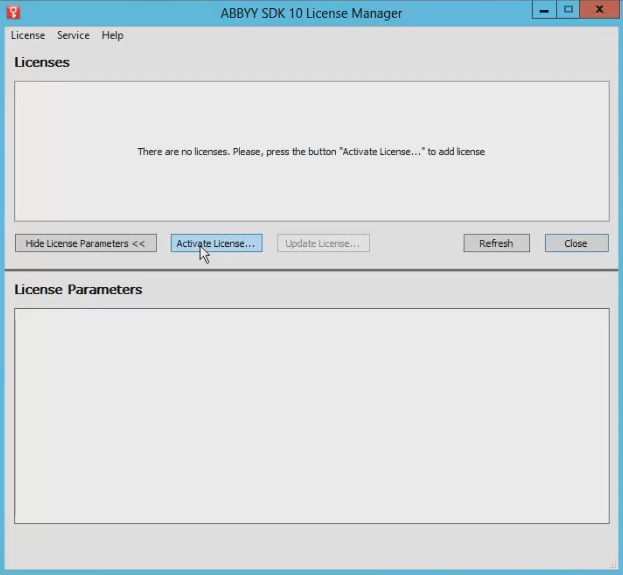The width and height of the screenshot is (623, 575).
Task: Open the Service menu
Action: point(73,35)
